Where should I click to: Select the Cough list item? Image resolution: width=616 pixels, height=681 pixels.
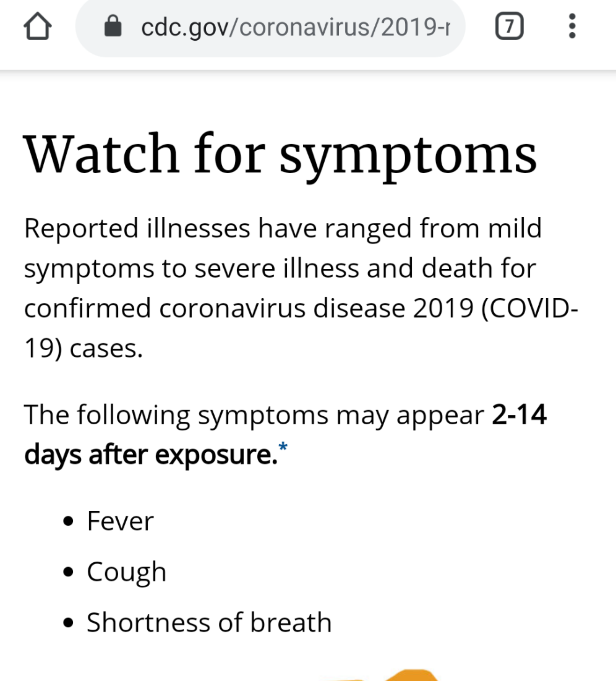point(126,572)
